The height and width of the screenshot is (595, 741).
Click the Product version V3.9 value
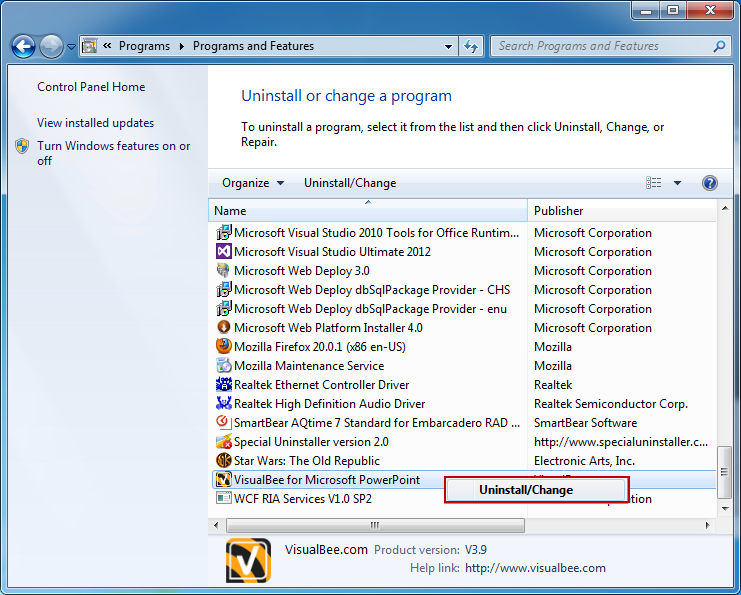(x=475, y=550)
